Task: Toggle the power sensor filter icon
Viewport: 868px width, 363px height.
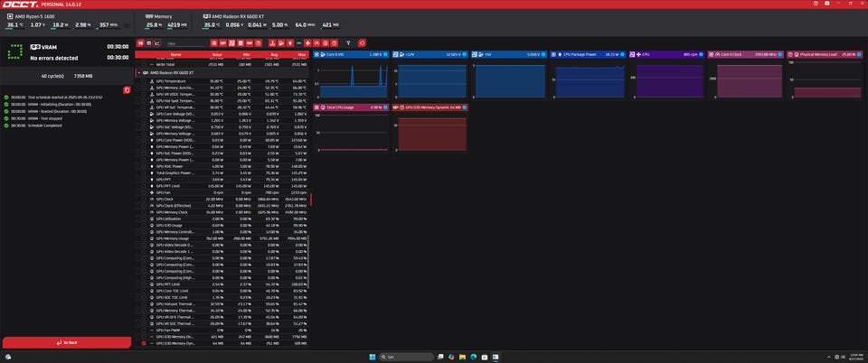Action: tap(290, 42)
